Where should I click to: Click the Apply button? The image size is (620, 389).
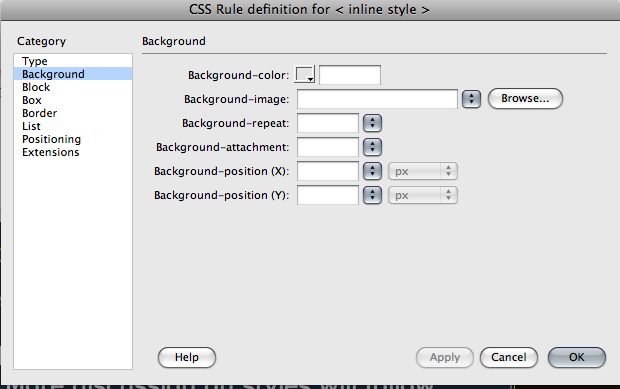point(445,357)
